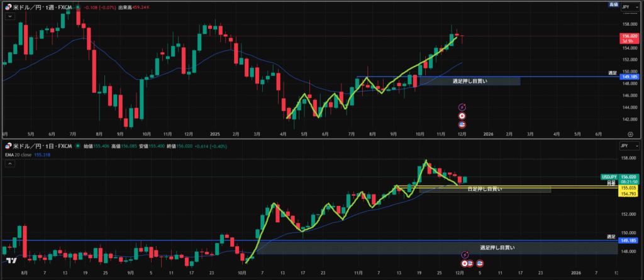Click the purple lightning event icon on weekly chart
Screen dimensions: 644x280
coord(463,108)
